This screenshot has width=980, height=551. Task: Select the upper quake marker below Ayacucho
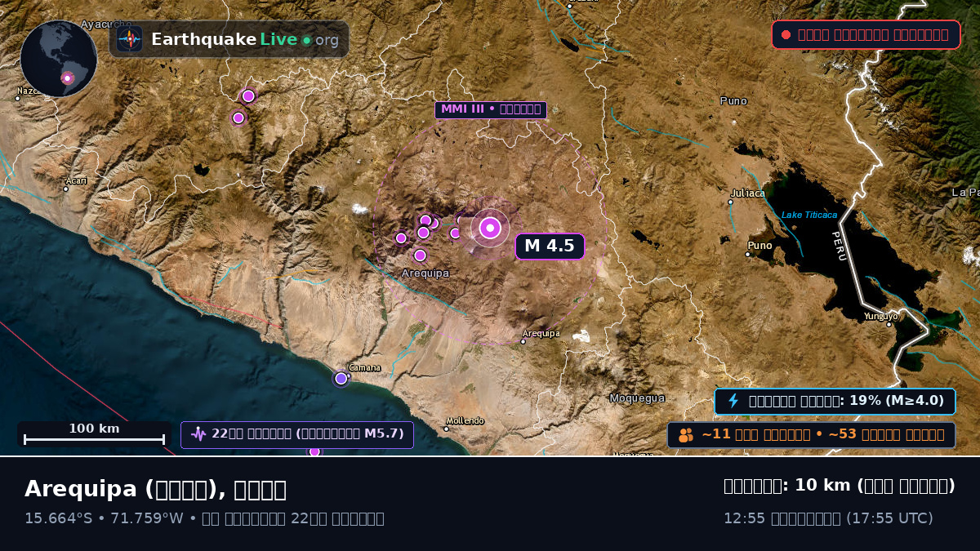point(248,96)
